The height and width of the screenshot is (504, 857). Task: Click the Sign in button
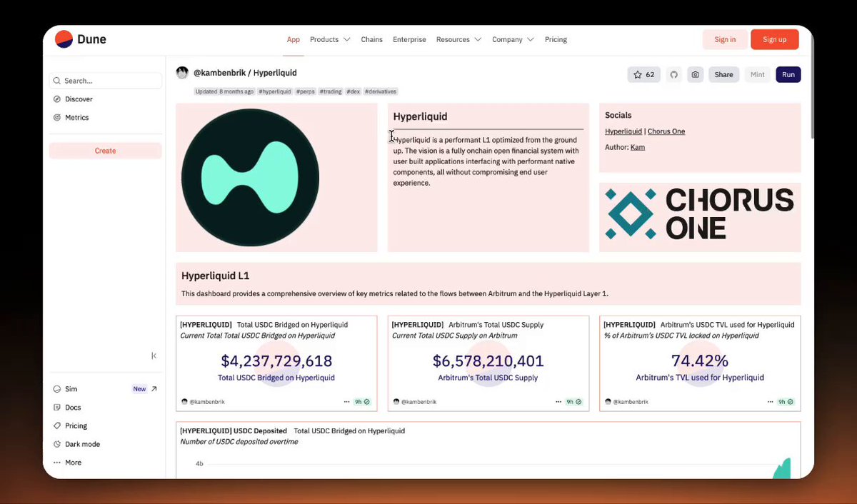pos(725,39)
